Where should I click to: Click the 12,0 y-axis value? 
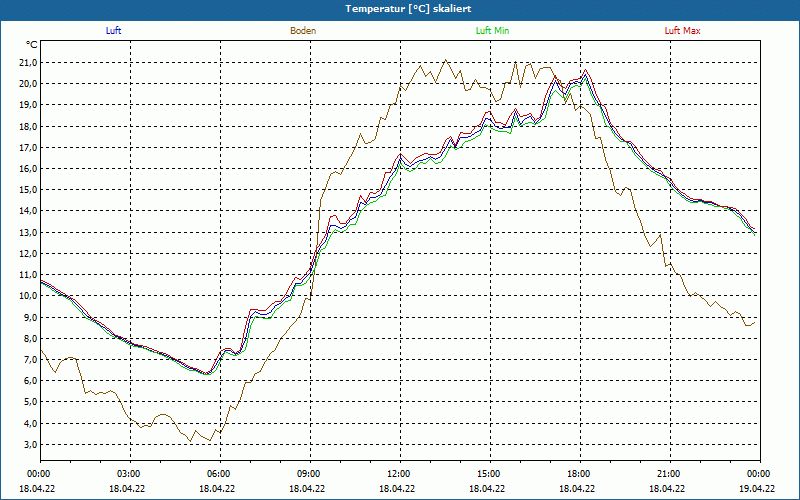(x=27, y=254)
